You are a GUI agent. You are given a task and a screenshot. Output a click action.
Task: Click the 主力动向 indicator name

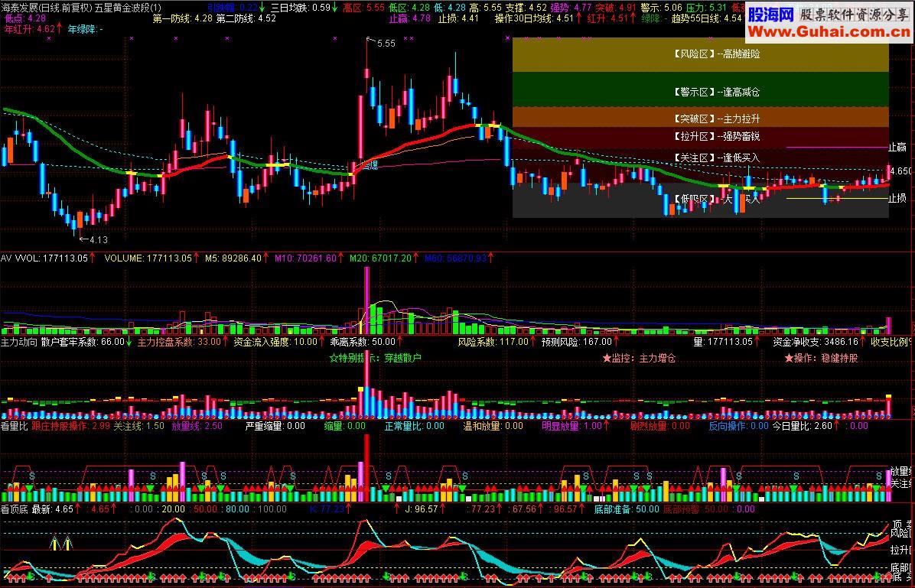click(18, 341)
